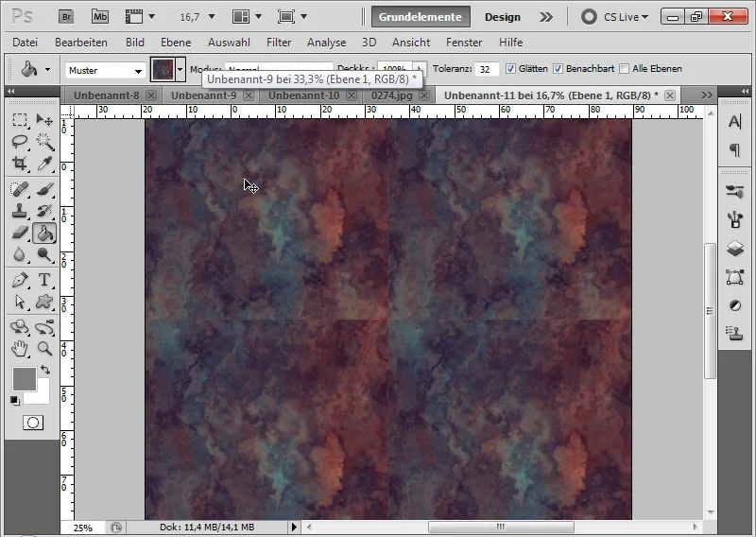Select the 3D Rotate tool

tap(19, 327)
